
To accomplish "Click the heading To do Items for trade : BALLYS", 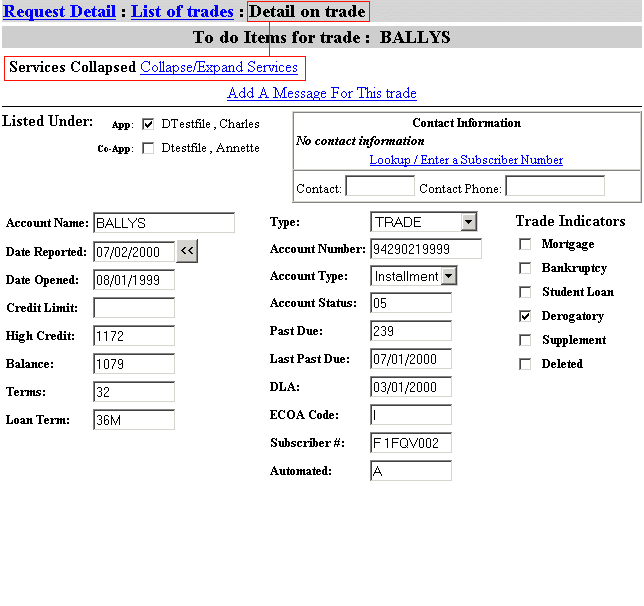I will 322,37.
